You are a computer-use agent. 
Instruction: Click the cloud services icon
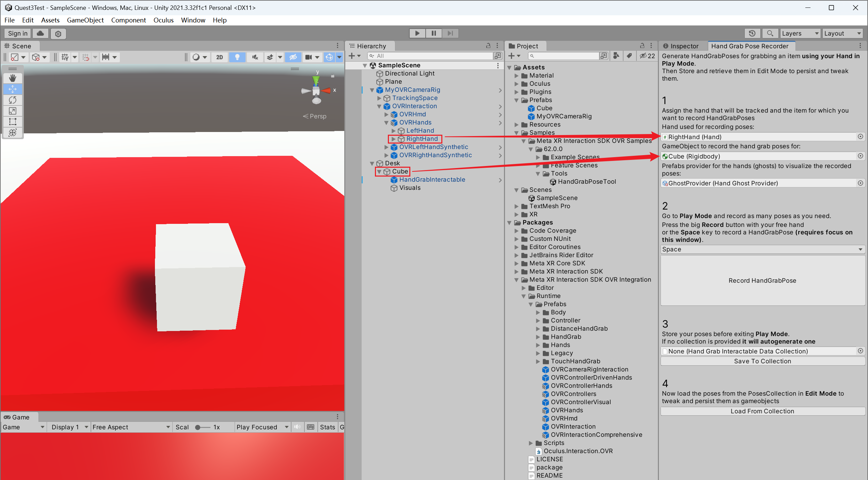tap(40, 33)
